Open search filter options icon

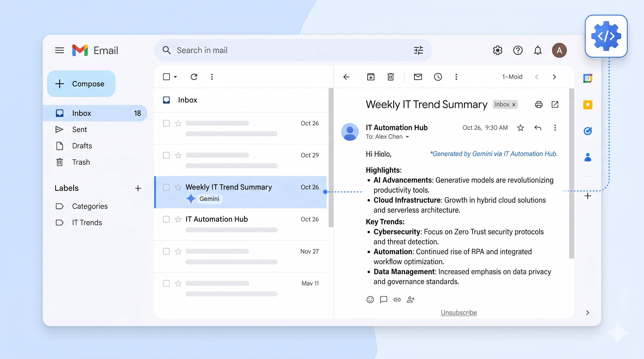(418, 50)
